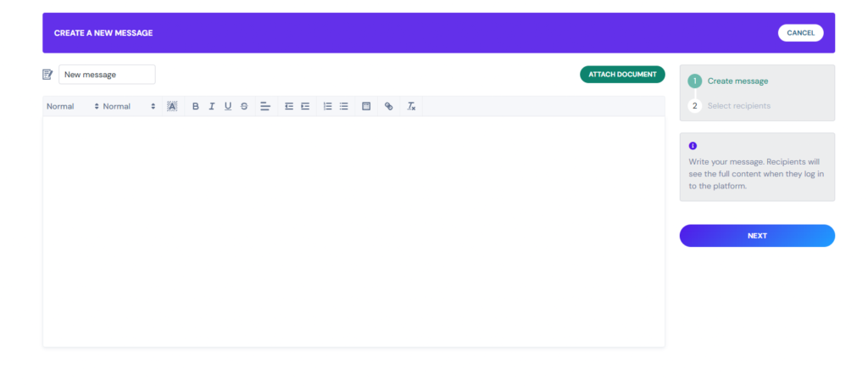868x386 pixels.
Task: Open the text alignment options
Action: 265,106
